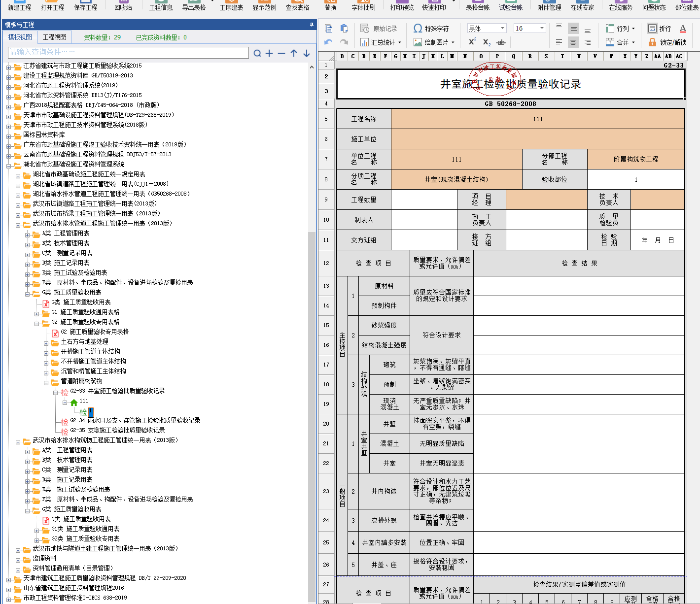This screenshot has width=700, height=604.
Task: Open the G2-33 井室施工检验批质量验收记录 item
Action: coord(117,391)
